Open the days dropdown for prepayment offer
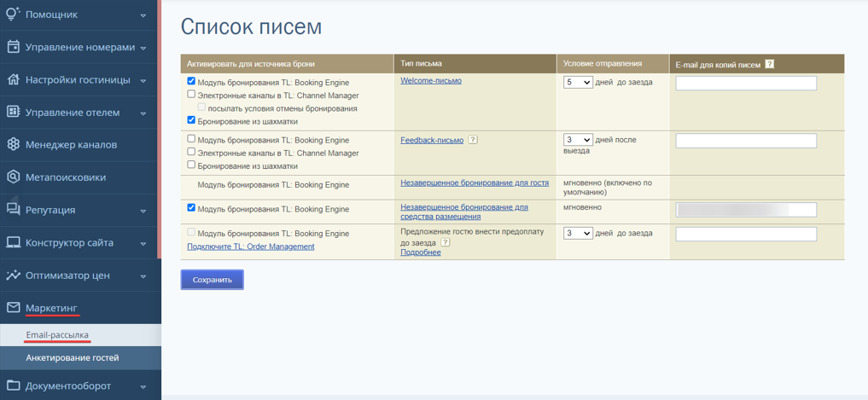 [578, 233]
